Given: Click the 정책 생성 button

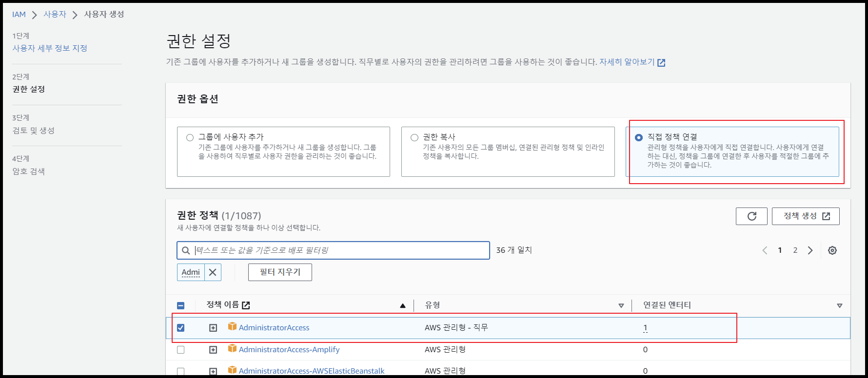Looking at the screenshot, I should tap(806, 216).
